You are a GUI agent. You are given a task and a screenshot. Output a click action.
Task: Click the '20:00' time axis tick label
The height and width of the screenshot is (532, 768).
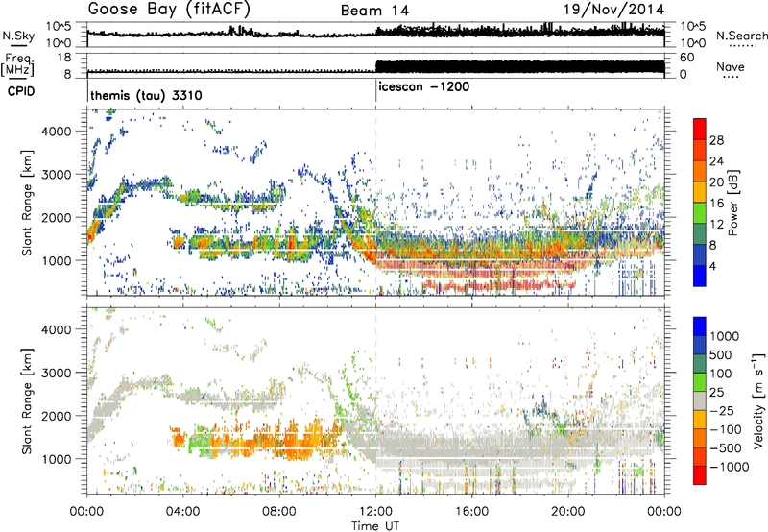tap(568, 512)
